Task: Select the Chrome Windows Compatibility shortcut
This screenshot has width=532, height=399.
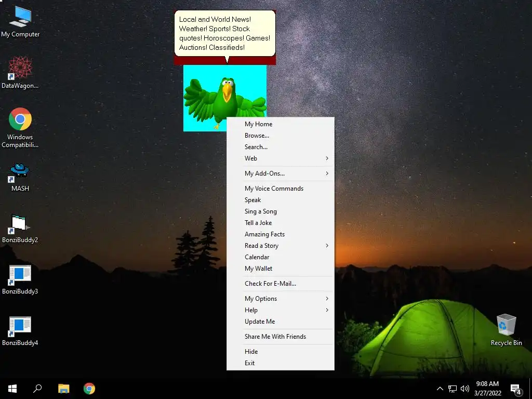Action: click(20, 128)
